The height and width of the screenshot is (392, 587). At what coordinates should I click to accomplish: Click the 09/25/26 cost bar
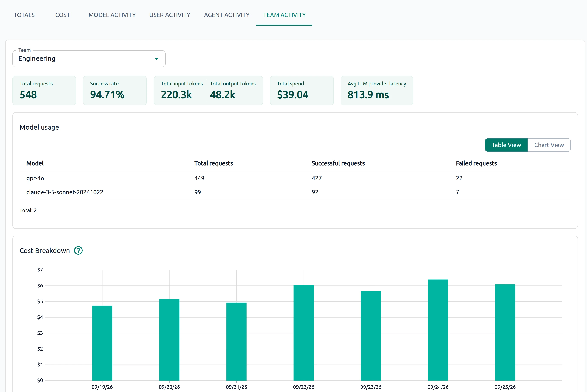click(x=505, y=332)
